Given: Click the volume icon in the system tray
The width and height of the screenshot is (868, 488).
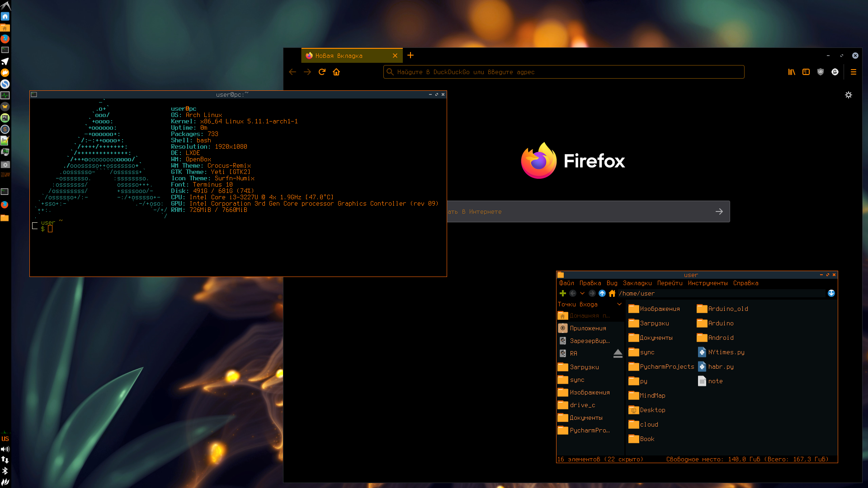Looking at the screenshot, I should point(5,449).
